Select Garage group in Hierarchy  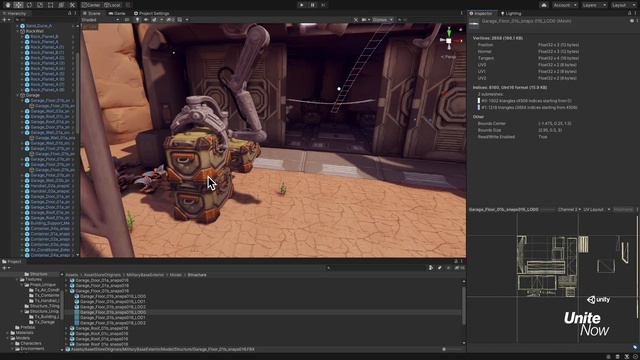click(x=33, y=95)
